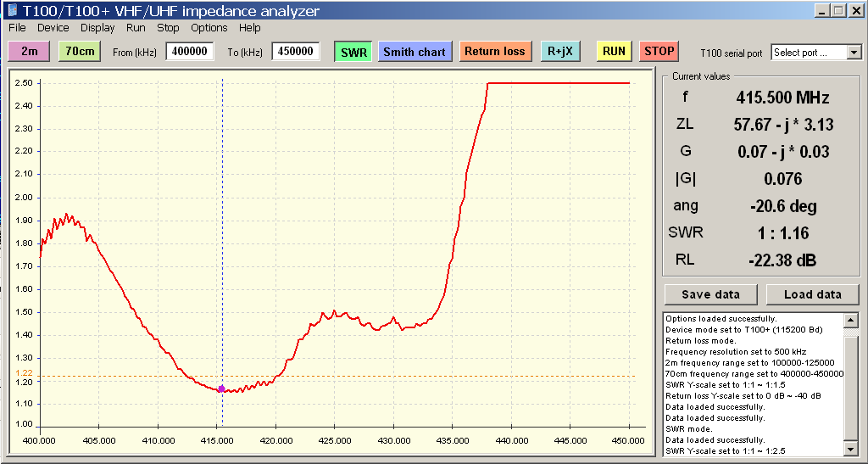Viewport: 868px width, 464px height.
Task: Show the R+jX plot
Action: pos(560,51)
